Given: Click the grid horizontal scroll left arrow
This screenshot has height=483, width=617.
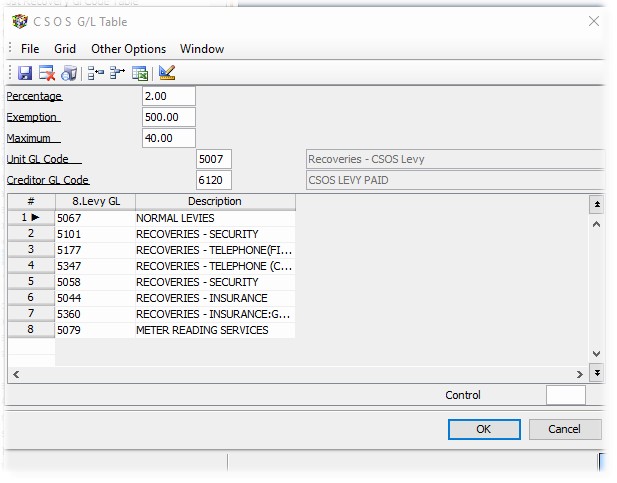Looking at the screenshot, I should pos(16,374).
